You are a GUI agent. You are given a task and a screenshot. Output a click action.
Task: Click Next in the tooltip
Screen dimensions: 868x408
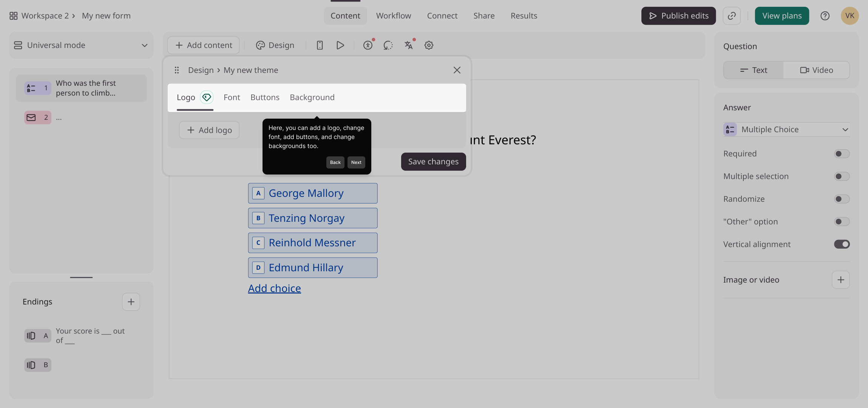click(356, 162)
